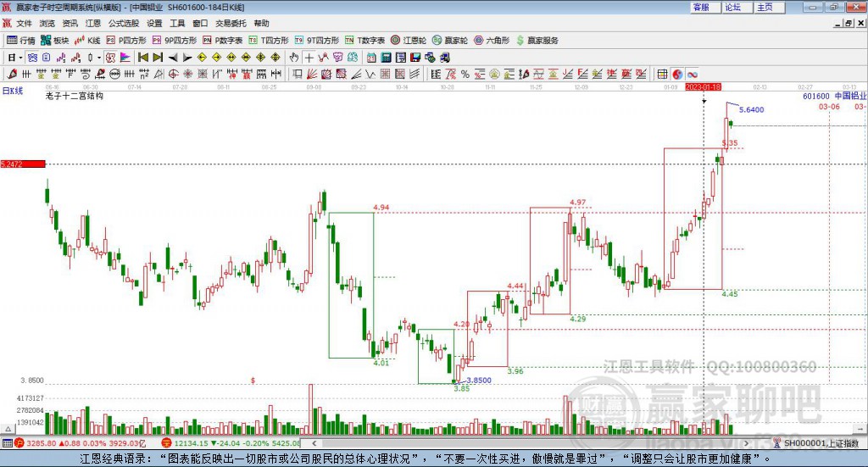The width and height of the screenshot is (868, 467).
Task: Click the 老子十二宫结构 label
Action: (75, 96)
